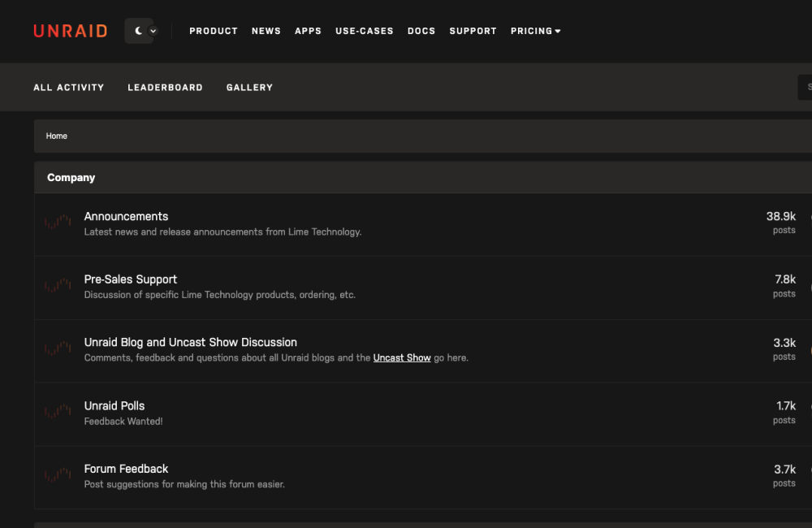The height and width of the screenshot is (528, 812).
Task: Go to the News page
Action: [x=266, y=31]
